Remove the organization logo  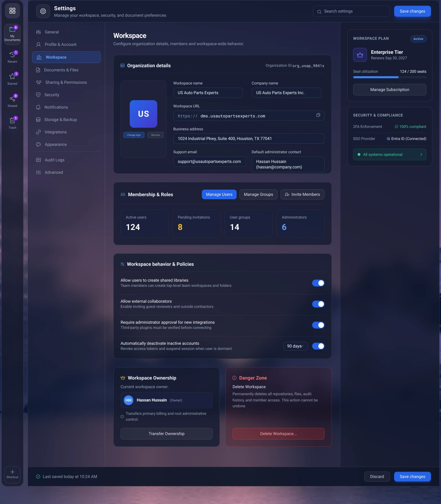[x=155, y=135]
